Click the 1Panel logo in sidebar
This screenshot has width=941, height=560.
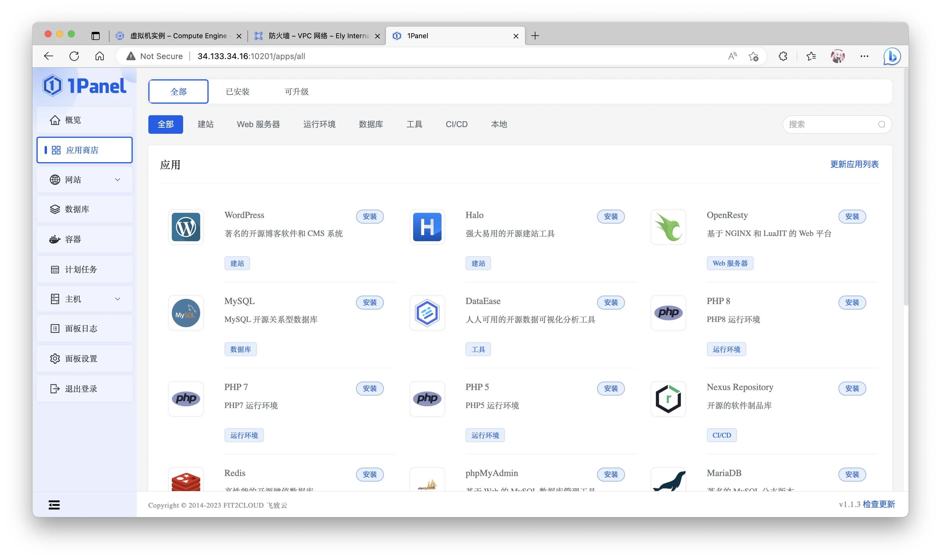click(x=84, y=86)
